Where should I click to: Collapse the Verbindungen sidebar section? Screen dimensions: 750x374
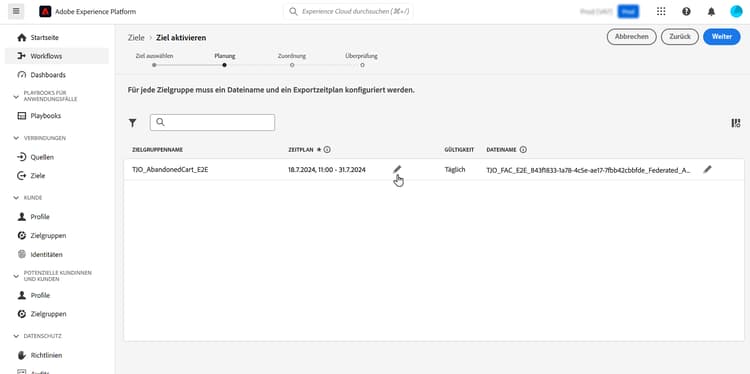[16, 138]
